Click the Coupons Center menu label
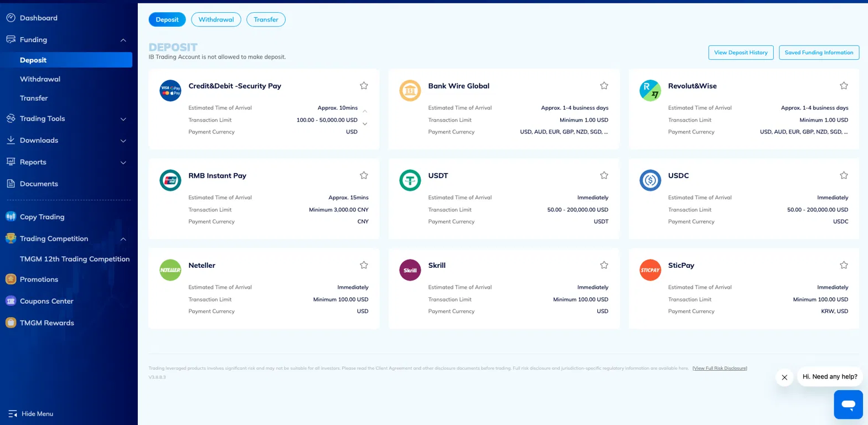 (x=46, y=301)
